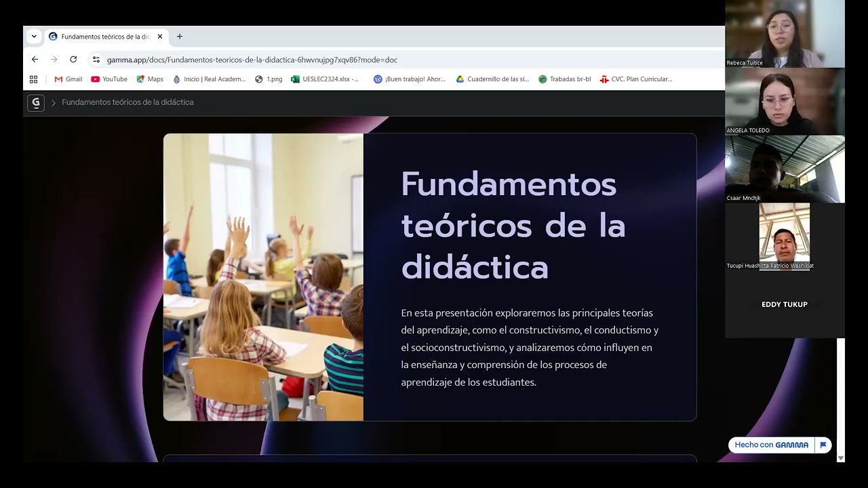Click the flag icon beside Hecho con Gamma

point(823,445)
